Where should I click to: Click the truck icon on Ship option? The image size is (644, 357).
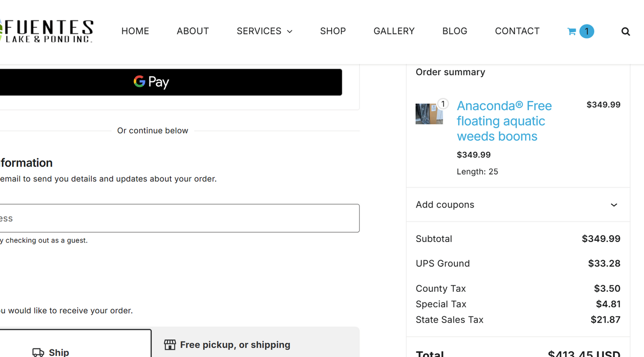(x=38, y=352)
